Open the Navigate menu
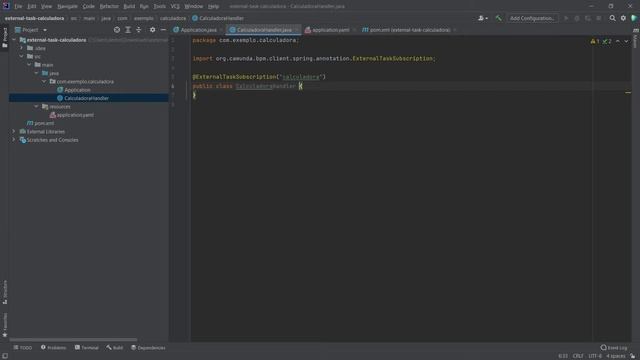 pyautogui.click(x=67, y=6)
